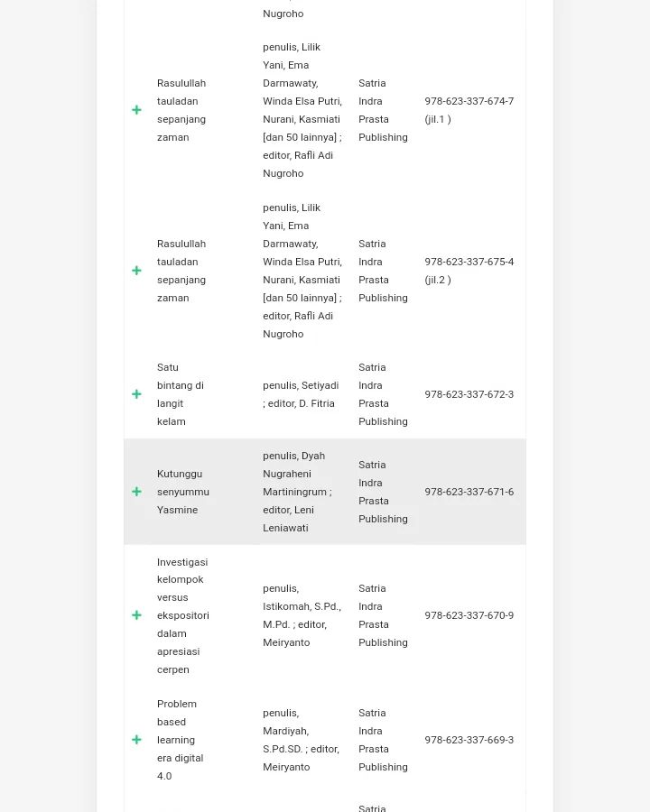Screen dimensions: 650x812
Task: Click author cell with Istikomah, S.Pd., M.Pd.
Action: [x=302, y=615]
